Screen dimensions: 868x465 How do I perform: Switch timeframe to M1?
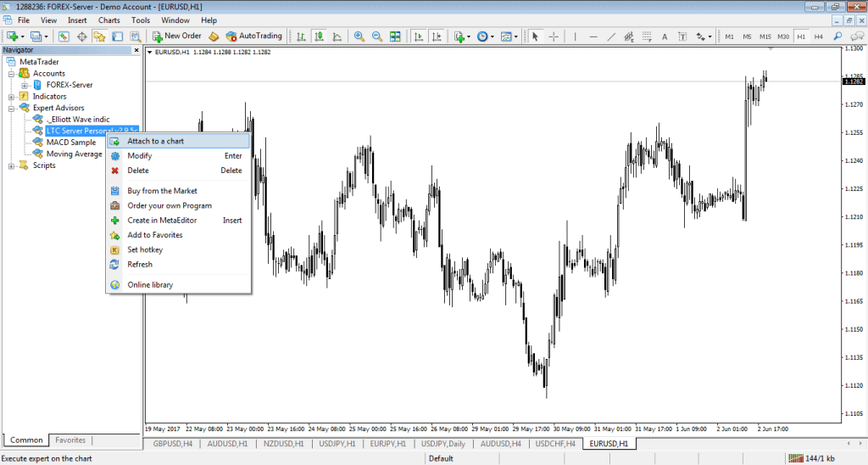(729, 36)
